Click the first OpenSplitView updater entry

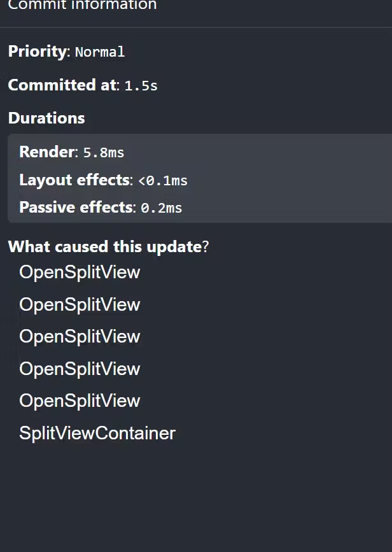click(x=80, y=272)
